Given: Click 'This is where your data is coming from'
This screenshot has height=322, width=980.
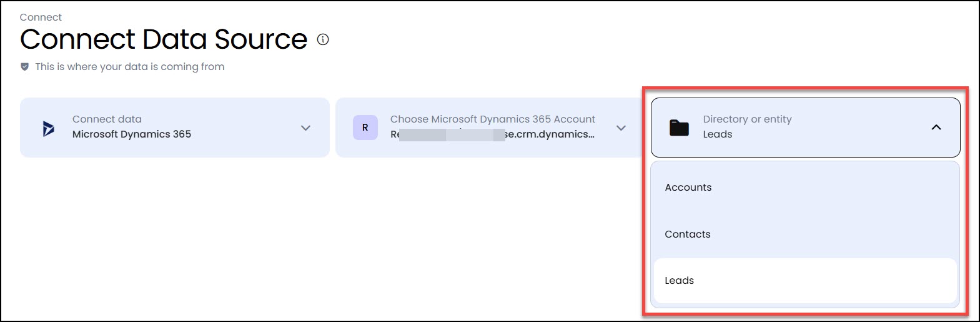Looking at the screenshot, I should pos(130,67).
